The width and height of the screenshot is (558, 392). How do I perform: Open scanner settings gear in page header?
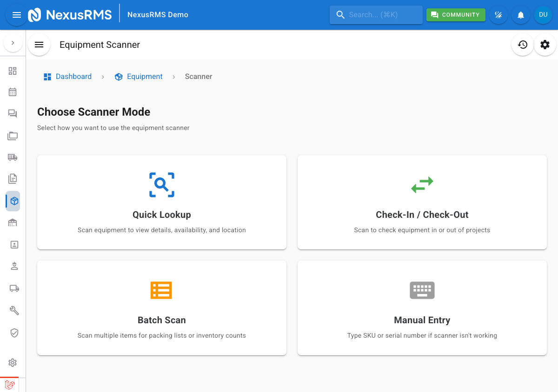coord(545,45)
